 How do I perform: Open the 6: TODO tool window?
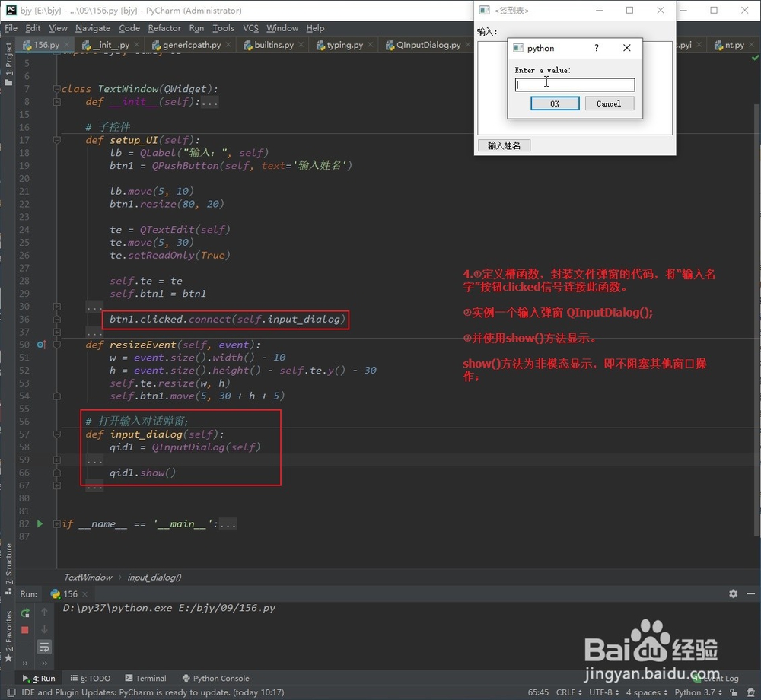tap(91, 678)
